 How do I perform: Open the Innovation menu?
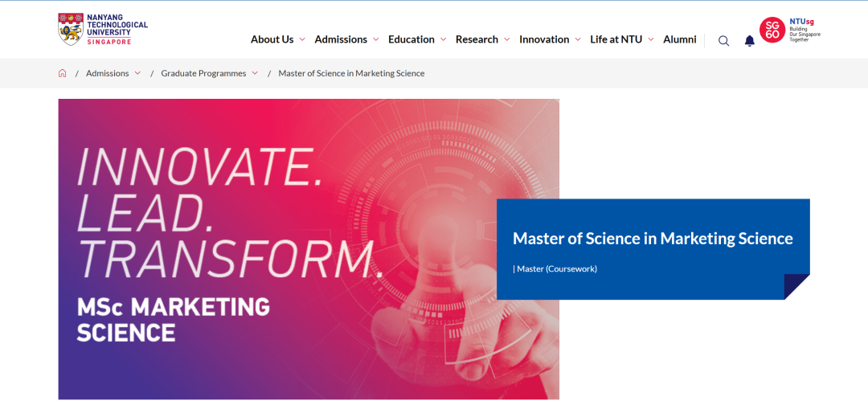tap(543, 39)
